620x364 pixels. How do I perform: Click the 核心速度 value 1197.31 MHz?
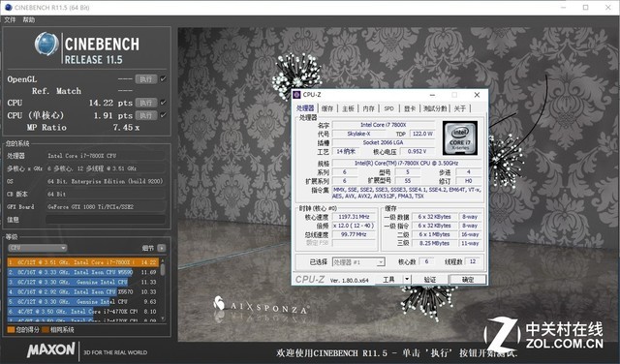[354, 217]
